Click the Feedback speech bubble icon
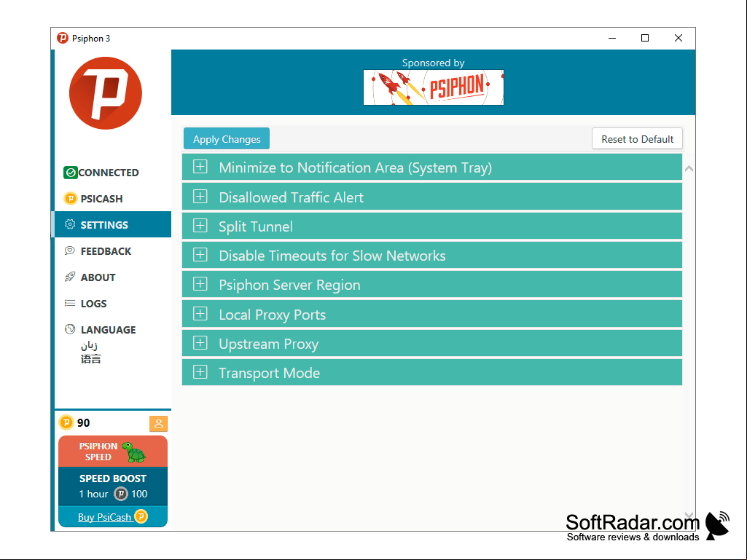Screen dimensions: 747x560 [70, 251]
